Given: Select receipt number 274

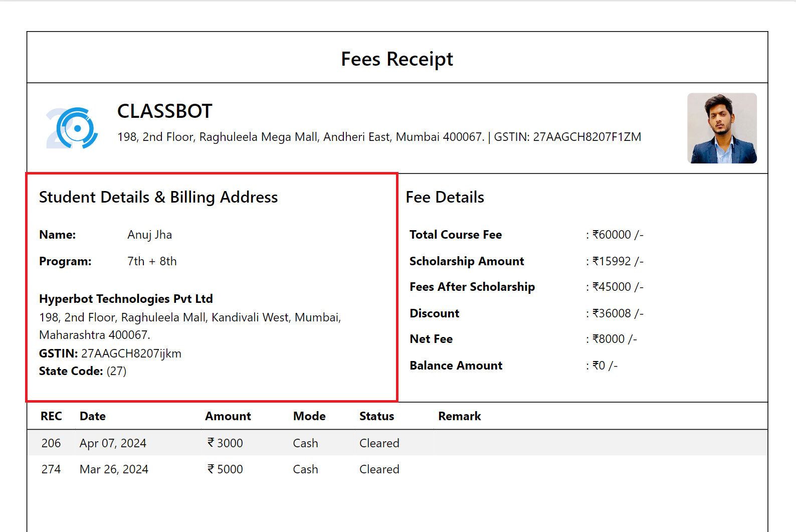Looking at the screenshot, I should [x=51, y=469].
